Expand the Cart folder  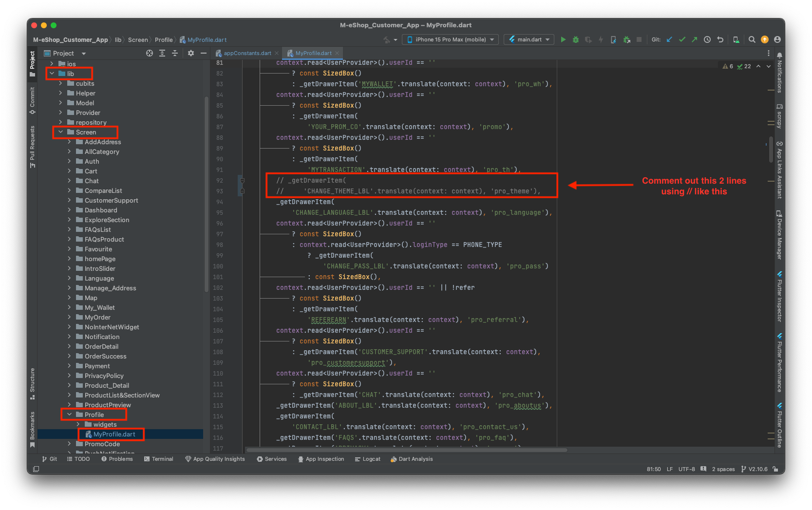pyautogui.click(x=69, y=171)
